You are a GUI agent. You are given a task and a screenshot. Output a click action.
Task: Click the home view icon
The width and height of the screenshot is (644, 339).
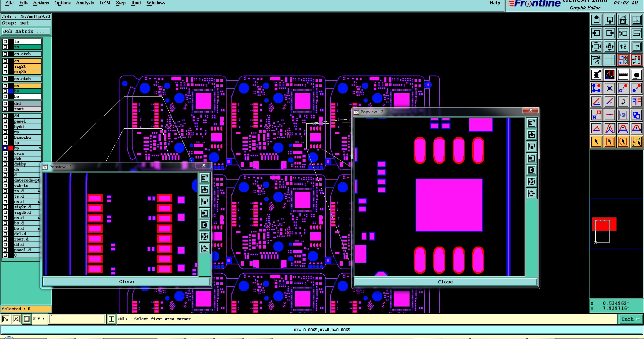coord(623,20)
